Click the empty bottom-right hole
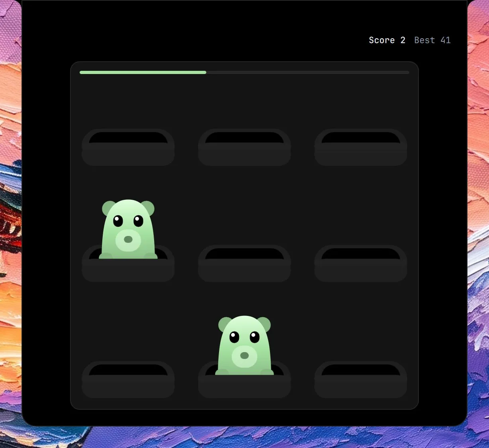 [361, 380]
